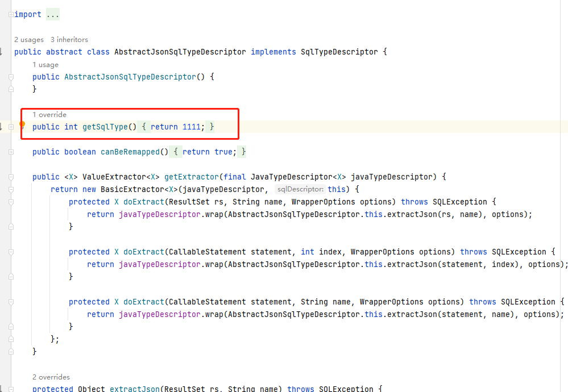Image resolution: width=568 pixels, height=392 pixels.
Task: Open the '1 override' hint above getSqlType
Action: pyautogui.click(x=49, y=114)
